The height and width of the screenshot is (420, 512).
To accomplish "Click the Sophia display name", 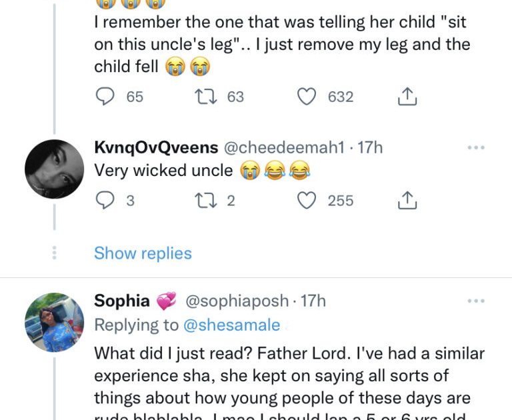I will pyautogui.click(x=122, y=301).
